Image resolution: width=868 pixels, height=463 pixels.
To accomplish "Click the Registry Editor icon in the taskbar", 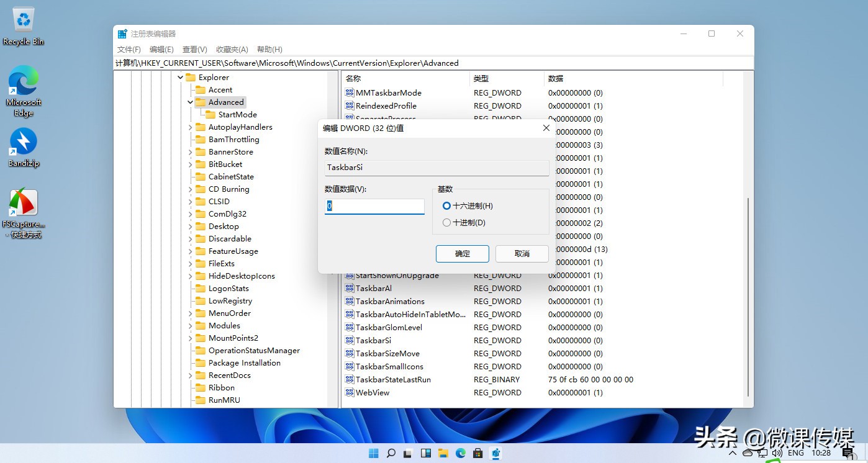I will click(495, 453).
